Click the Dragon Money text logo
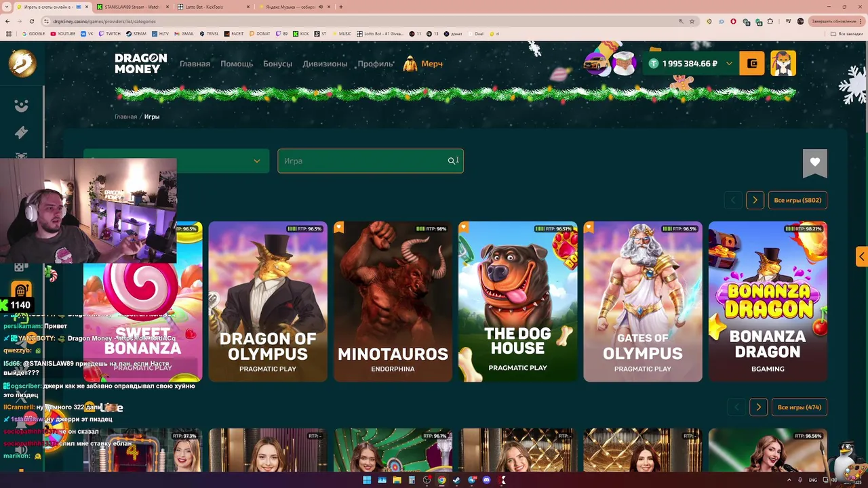The height and width of the screenshot is (488, 868). point(140,63)
